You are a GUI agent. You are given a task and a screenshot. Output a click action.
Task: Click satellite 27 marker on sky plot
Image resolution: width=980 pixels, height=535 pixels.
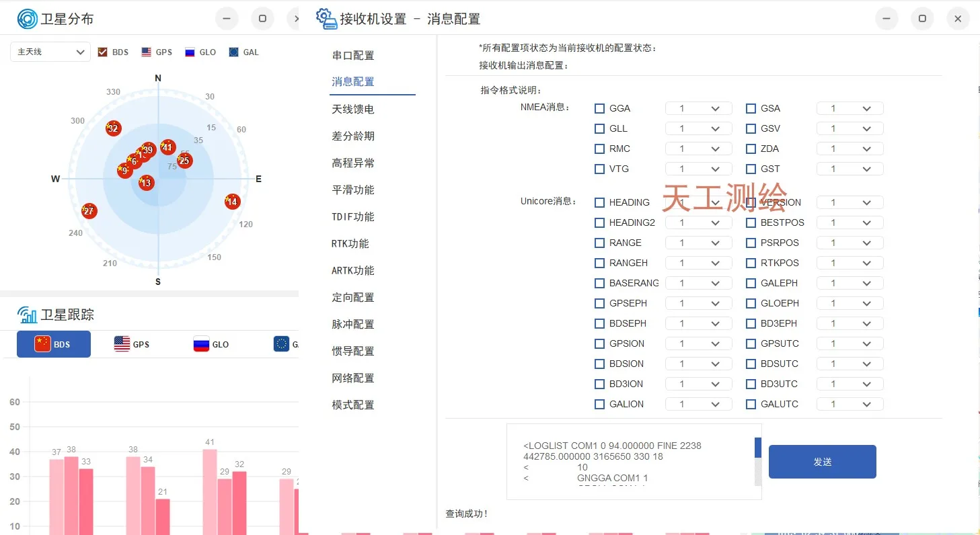point(89,211)
